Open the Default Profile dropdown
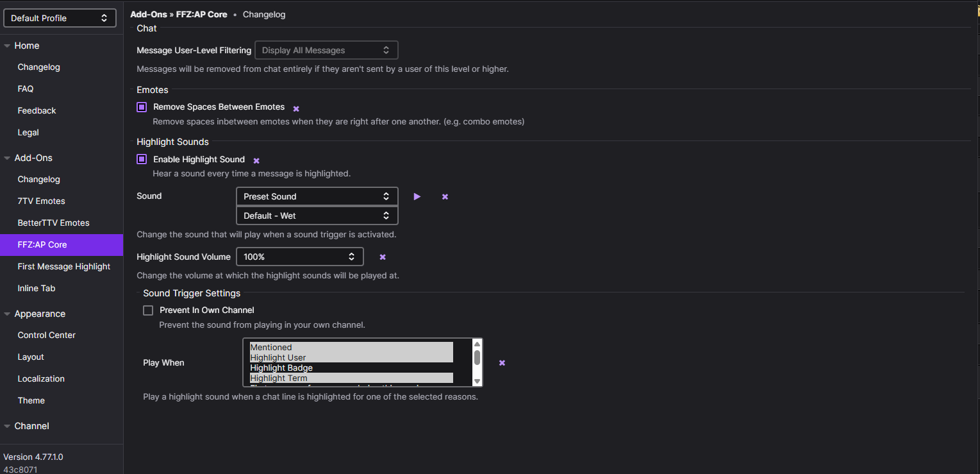 point(60,18)
